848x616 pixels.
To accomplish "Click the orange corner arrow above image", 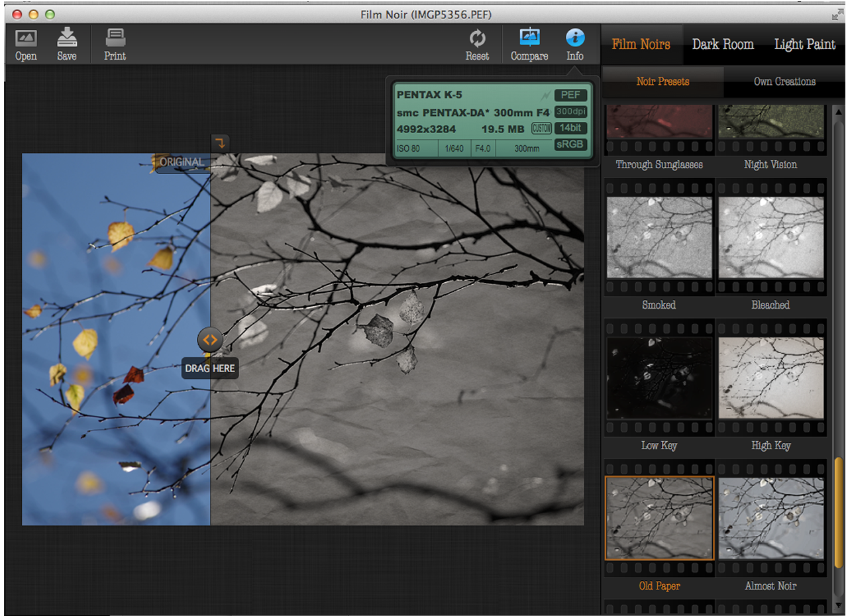I will pos(220,142).
